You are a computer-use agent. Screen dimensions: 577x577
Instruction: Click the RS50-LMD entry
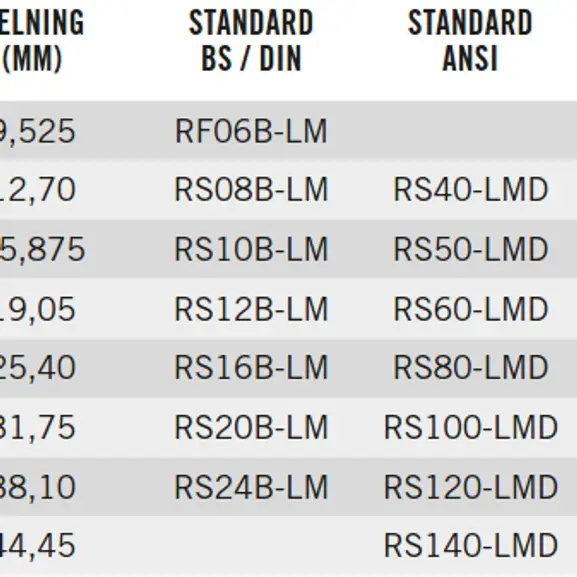[x=471, y=249]
